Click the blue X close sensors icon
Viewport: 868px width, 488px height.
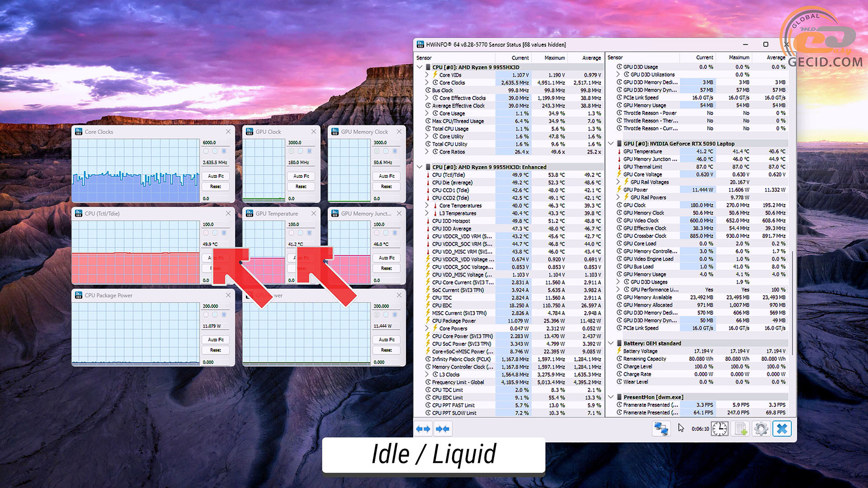(782, 428)
